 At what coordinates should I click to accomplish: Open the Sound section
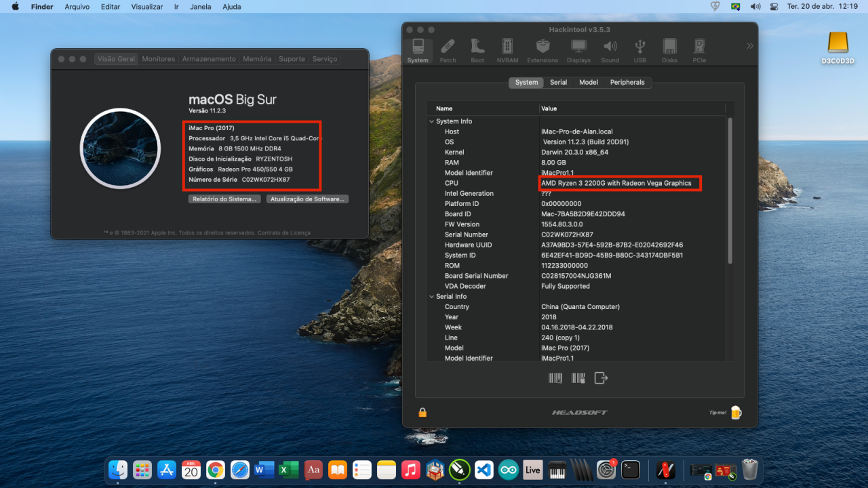coord(610,50)
